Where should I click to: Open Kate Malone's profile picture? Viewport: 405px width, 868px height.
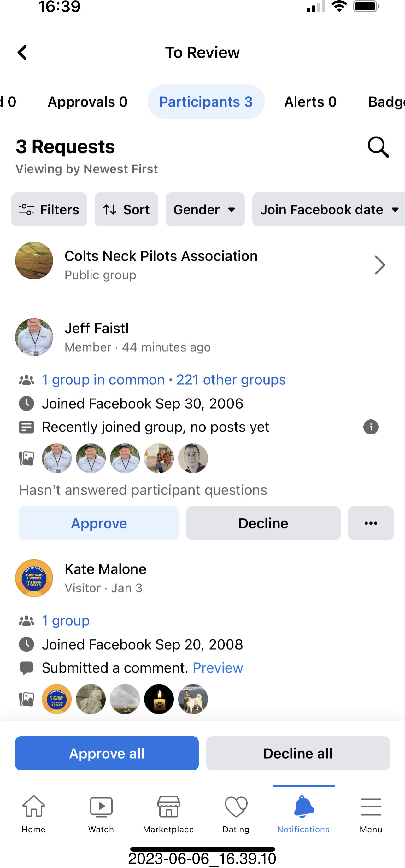(x=34, y=578)
